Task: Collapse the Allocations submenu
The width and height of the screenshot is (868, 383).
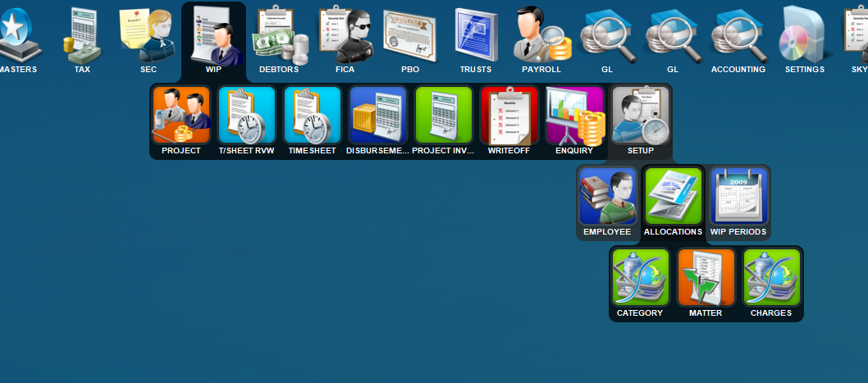Action: pos(673,197)
